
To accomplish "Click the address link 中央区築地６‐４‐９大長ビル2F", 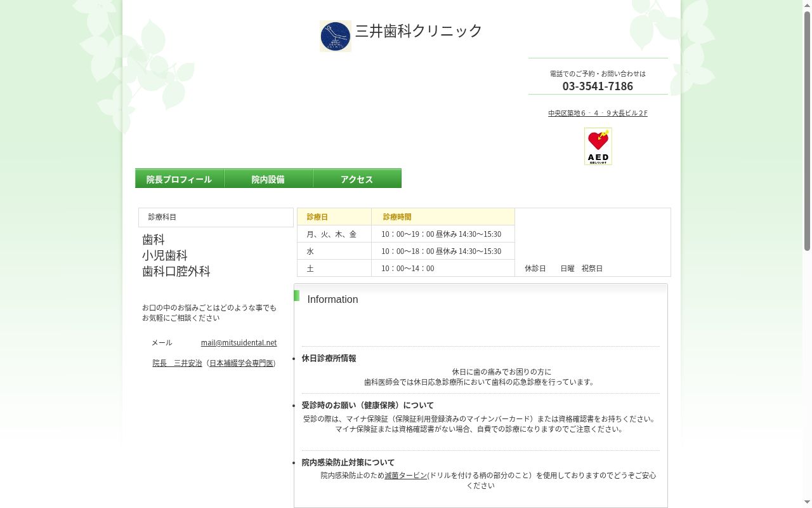I will tap(598, 113).
